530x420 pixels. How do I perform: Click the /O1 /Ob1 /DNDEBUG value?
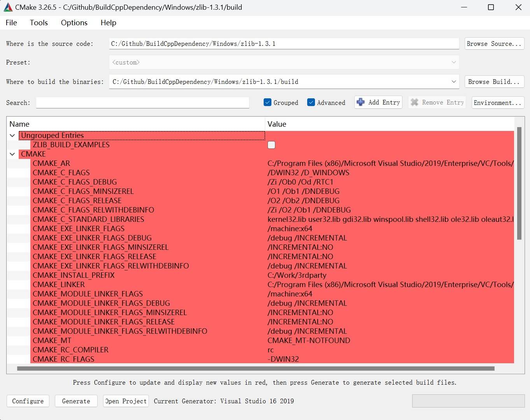(304, 192)
